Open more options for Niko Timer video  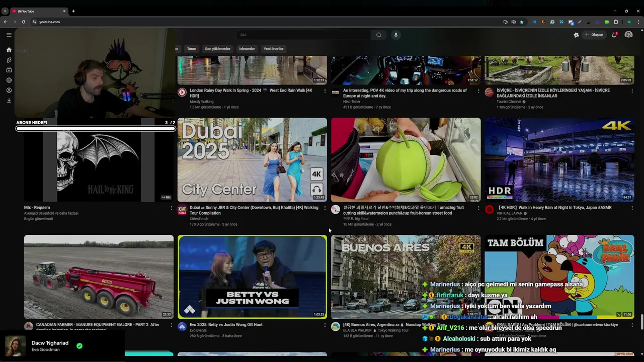pyautogui.click(x=478, y=91)
